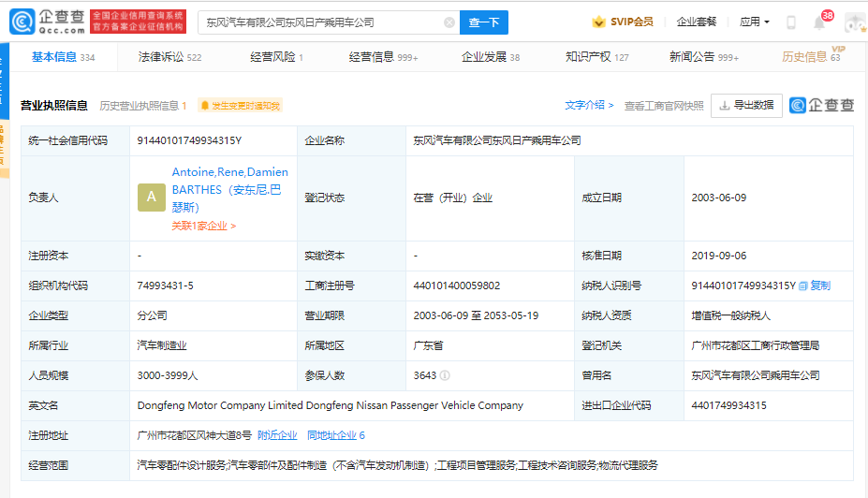Click the 企查查 watermark logo near export
This screenshot has width=868, height=498.
[x=821, y=105]
